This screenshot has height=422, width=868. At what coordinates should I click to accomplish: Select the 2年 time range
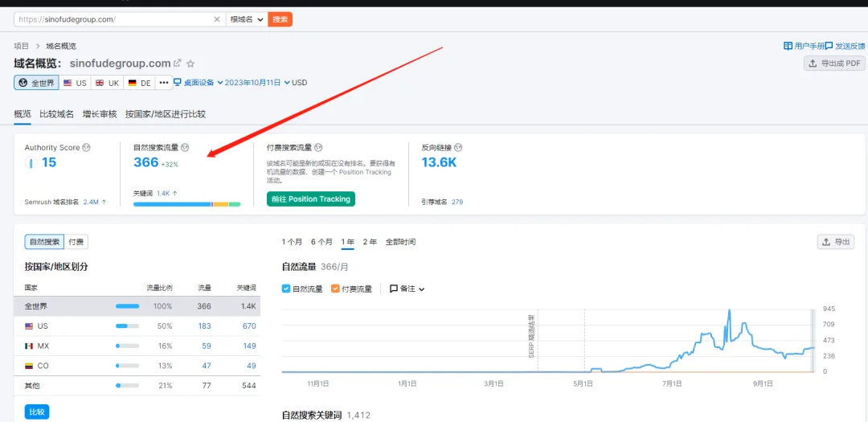(x=370, y=242)
